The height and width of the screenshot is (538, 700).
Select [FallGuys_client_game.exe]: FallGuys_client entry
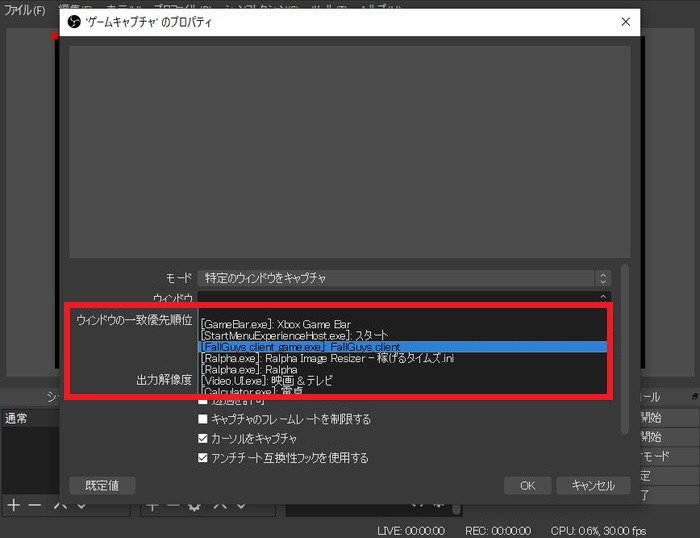(x=402, y=347)
